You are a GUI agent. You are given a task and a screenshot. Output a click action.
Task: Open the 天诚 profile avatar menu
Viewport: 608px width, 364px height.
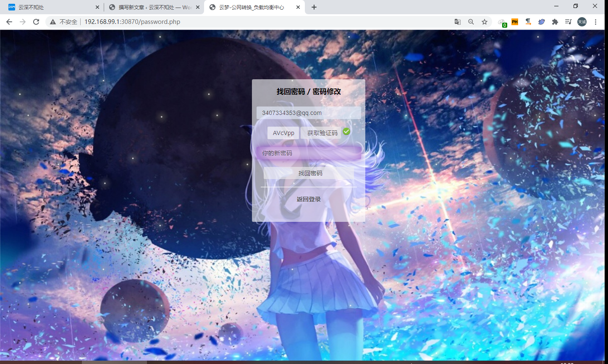[582, 22]
